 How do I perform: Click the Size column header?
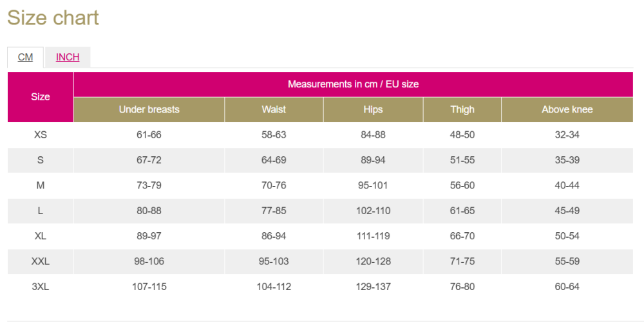(40, 96)
